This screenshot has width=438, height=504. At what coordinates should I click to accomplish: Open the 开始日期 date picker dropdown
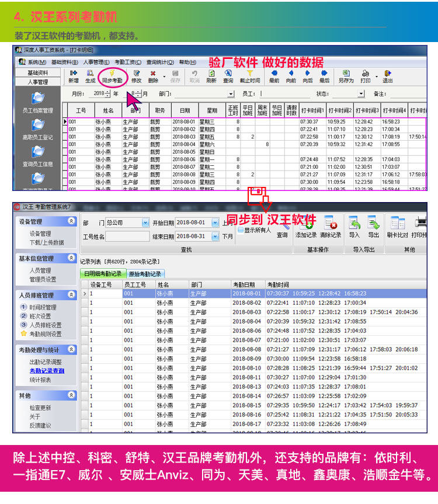coord(215,223)
